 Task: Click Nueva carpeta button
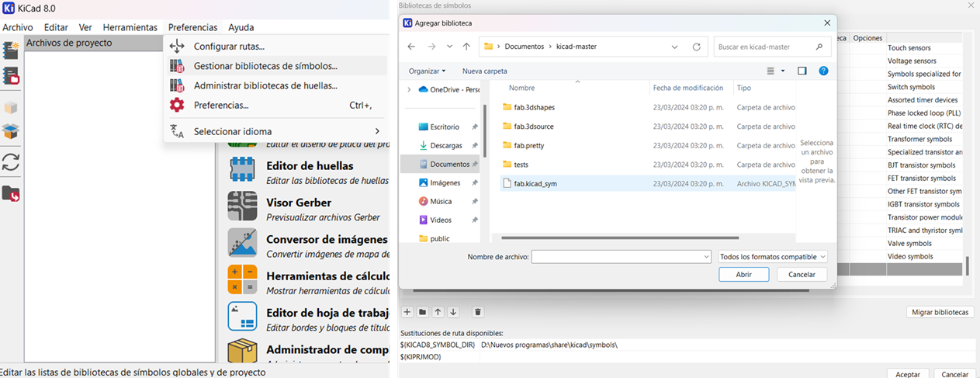(485, 71)
